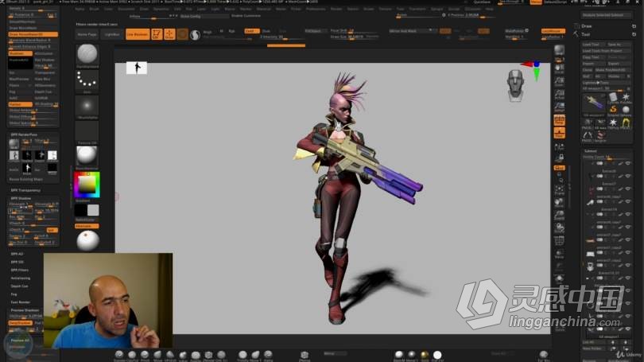Image resolution: width=644 pixels, height=362 pixels.
Task: Pick the SimpleBrush tool thumbnail
Action: click(613, 110)
